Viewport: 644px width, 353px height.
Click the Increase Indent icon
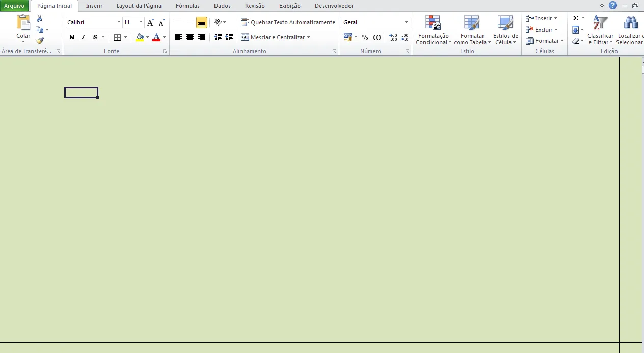[230, 37]
